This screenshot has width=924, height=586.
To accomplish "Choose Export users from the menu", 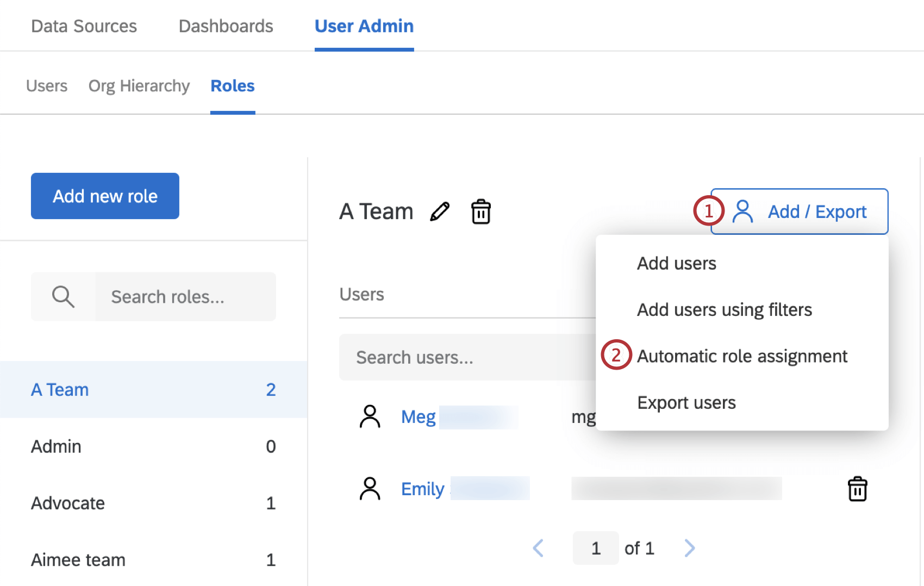I will tap(686, 402).
